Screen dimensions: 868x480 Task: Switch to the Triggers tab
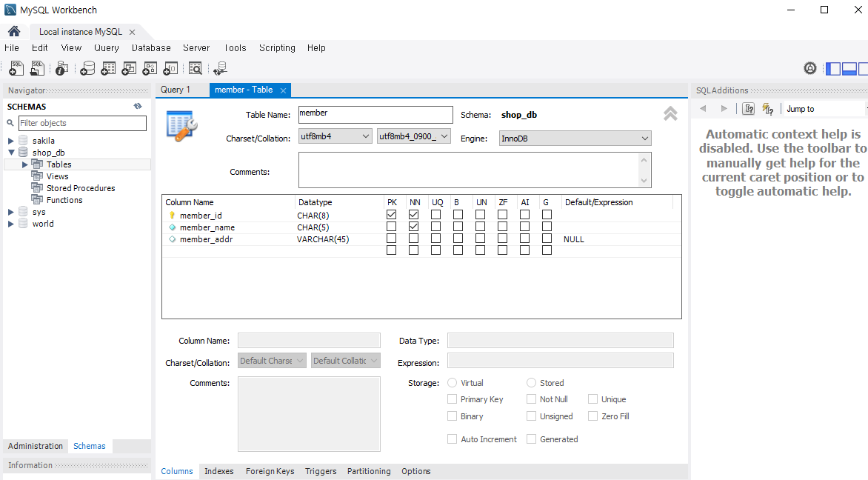[x=321, y=471]
